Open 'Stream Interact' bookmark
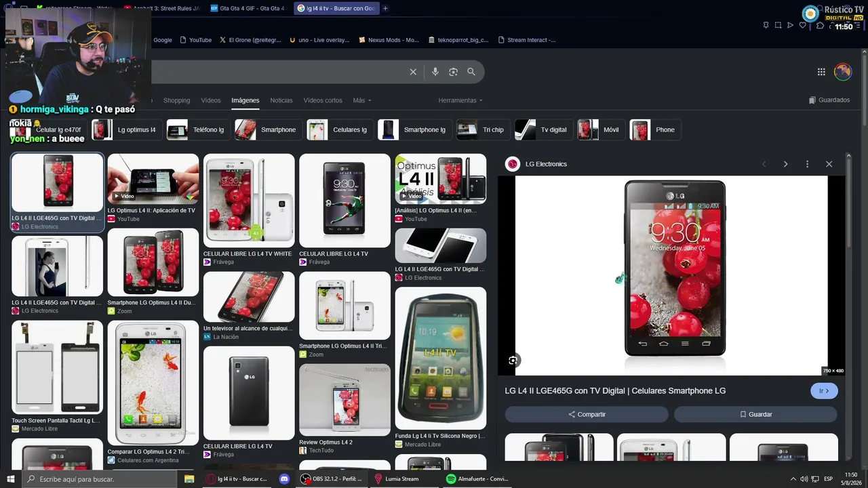Image resolution: width=868 pixels, height=488 pixels. [526, 40]
